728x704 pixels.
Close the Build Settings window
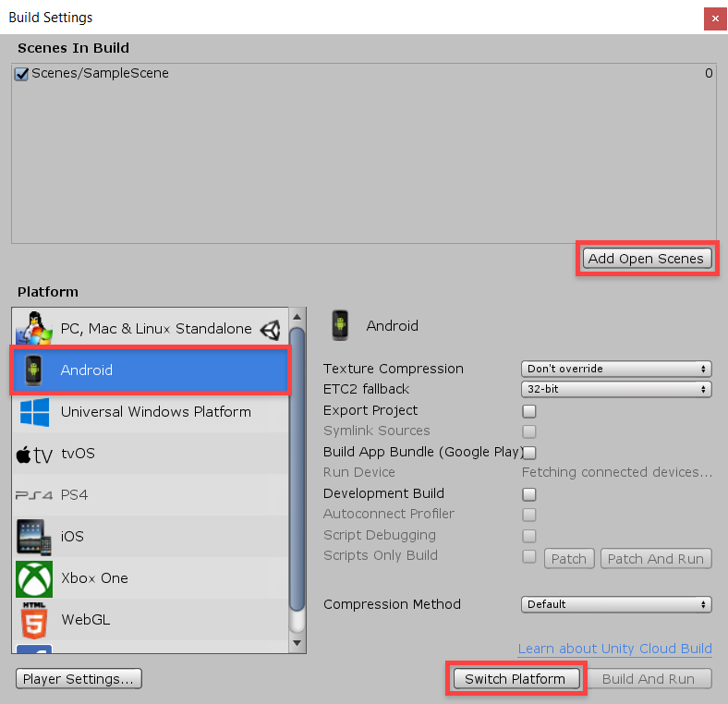click(x=715, y=18)
